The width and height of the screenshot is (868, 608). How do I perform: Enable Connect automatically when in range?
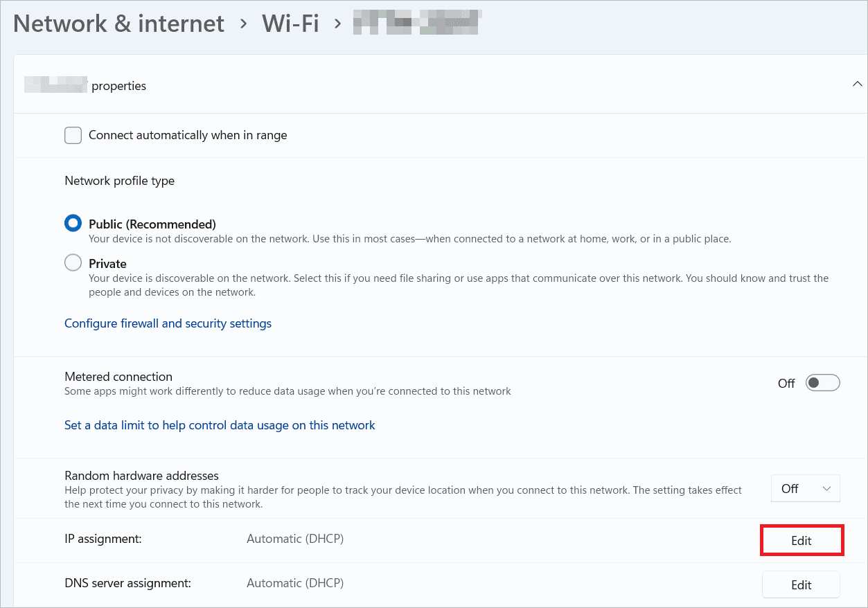click(73, 135)
